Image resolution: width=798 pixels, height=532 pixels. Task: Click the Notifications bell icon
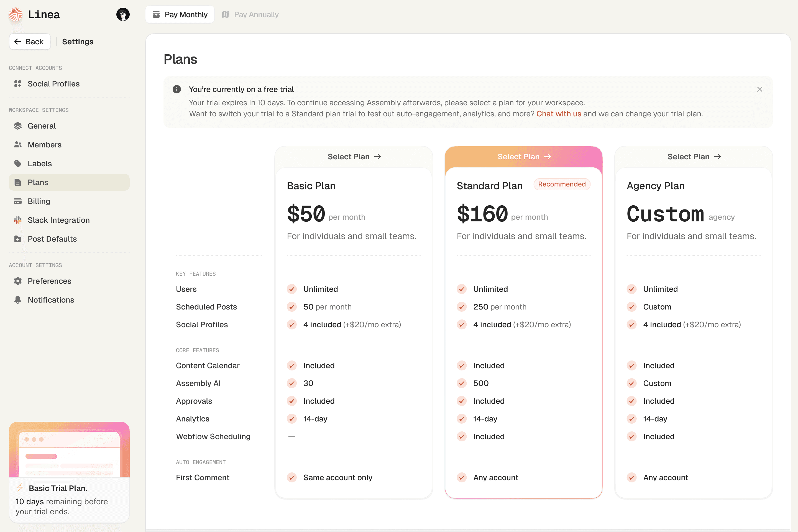click(18, 300)
